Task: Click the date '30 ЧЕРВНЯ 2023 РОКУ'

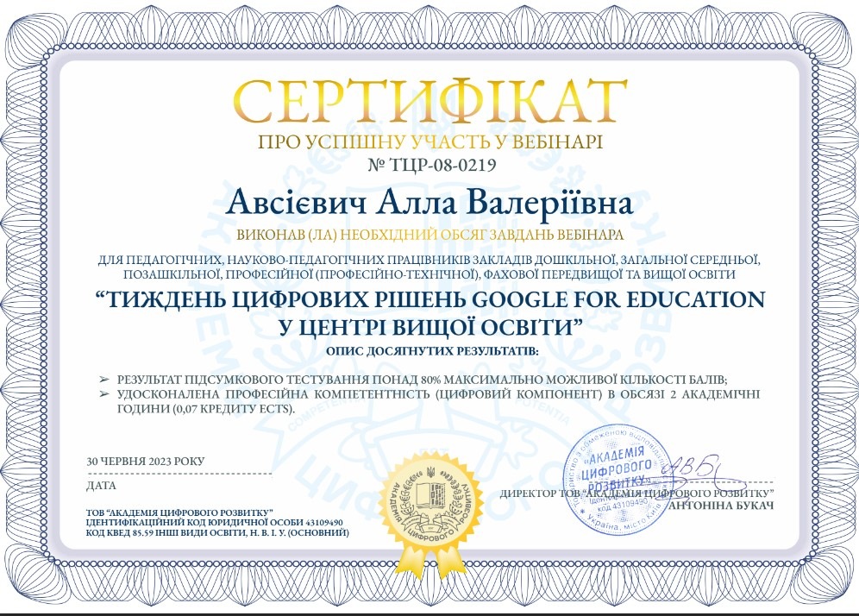Action: [x=145, y=462]
